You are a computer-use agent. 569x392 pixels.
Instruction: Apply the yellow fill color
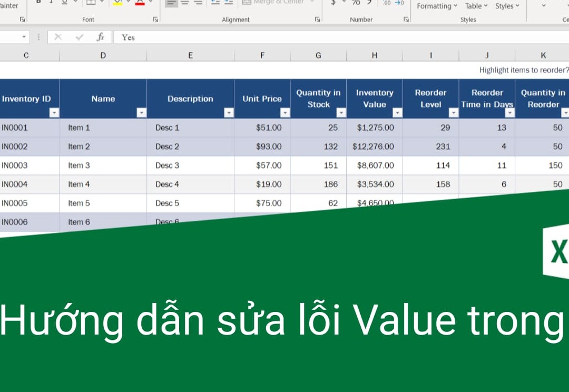tap(117, 3)
